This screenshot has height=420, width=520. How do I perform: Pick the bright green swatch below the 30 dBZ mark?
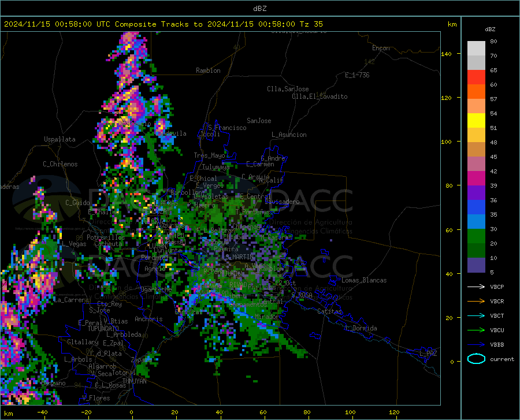[476, 236]
